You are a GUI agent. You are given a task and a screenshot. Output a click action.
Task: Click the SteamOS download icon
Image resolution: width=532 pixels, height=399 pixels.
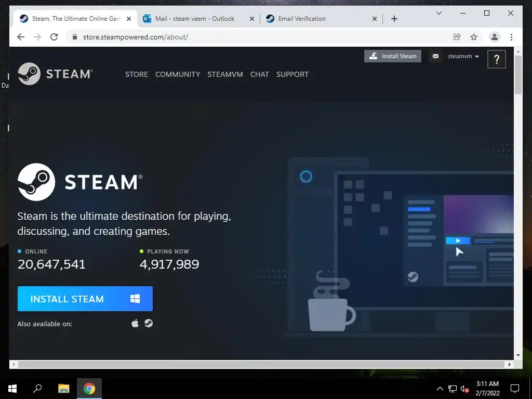click(149, 323)
